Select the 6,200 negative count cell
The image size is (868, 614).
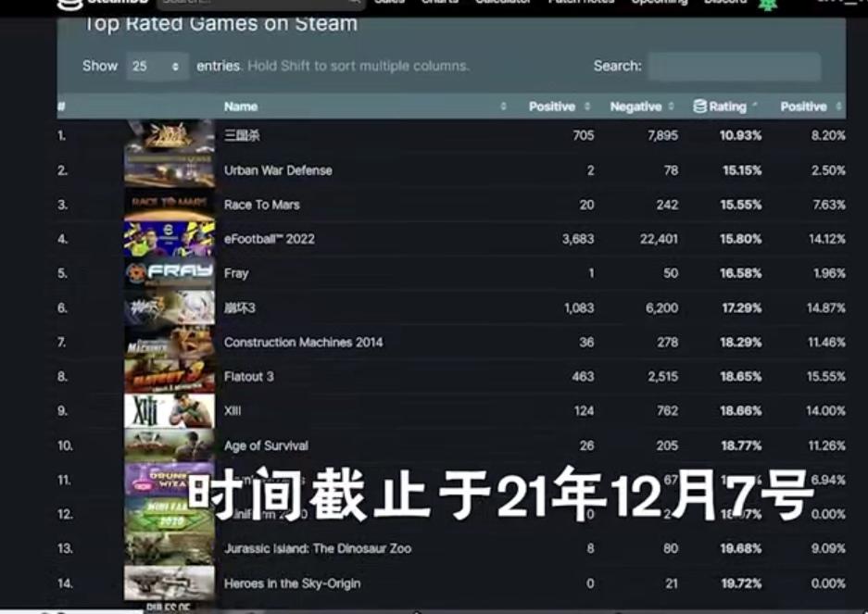click(x=662, y=307)
